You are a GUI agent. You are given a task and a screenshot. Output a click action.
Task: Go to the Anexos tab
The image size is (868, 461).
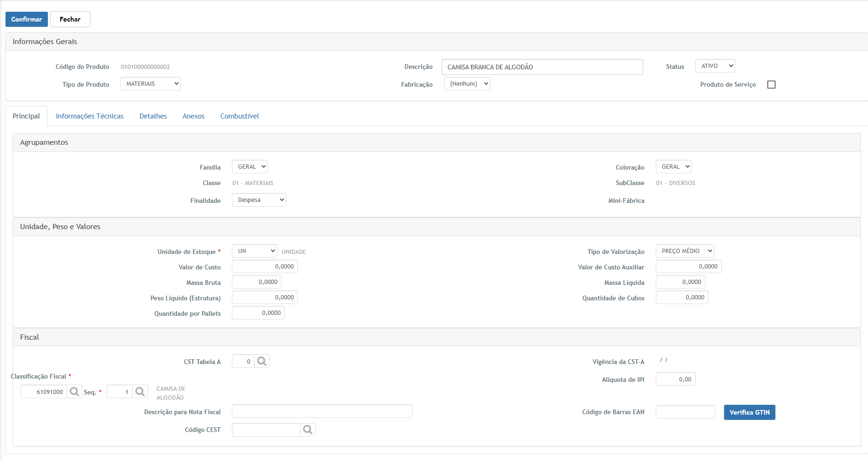pyautogui.click(x=193, y=116)
